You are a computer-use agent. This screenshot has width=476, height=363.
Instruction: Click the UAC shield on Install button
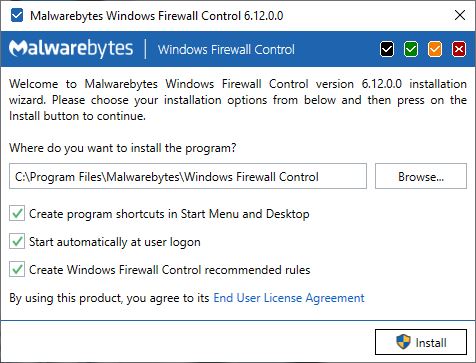coord(403,342)
